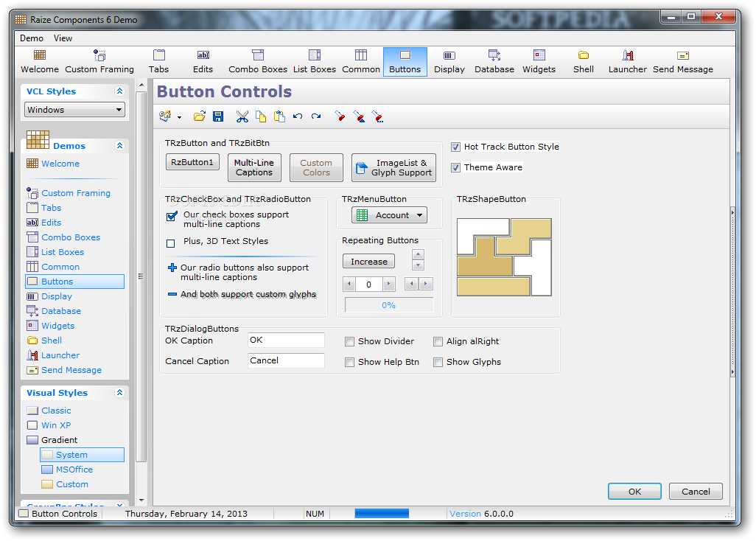Click the Custom Colors button
The image size is (756, 541).
[x=316, y=168]
